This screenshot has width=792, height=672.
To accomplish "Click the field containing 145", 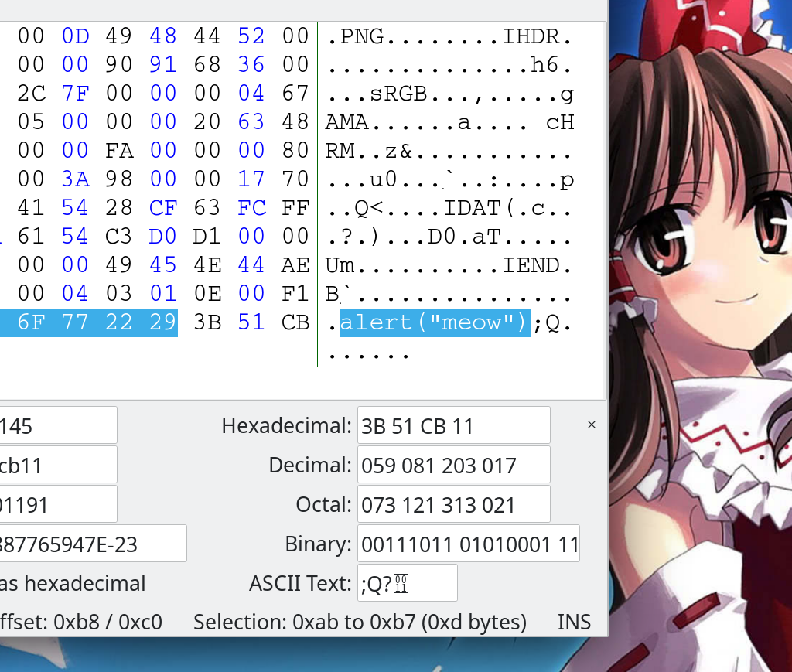I will tap(58, 425).
